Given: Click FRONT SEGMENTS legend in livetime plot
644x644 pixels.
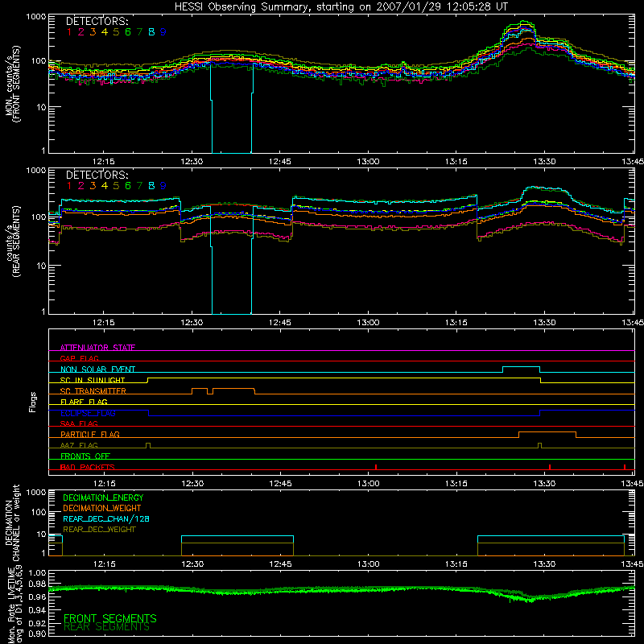Looking at the screenshot, I should click(110, 618).
